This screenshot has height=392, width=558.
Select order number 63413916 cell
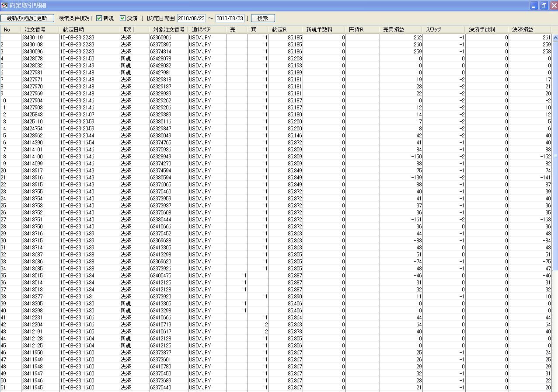click(x=40, y=178)
